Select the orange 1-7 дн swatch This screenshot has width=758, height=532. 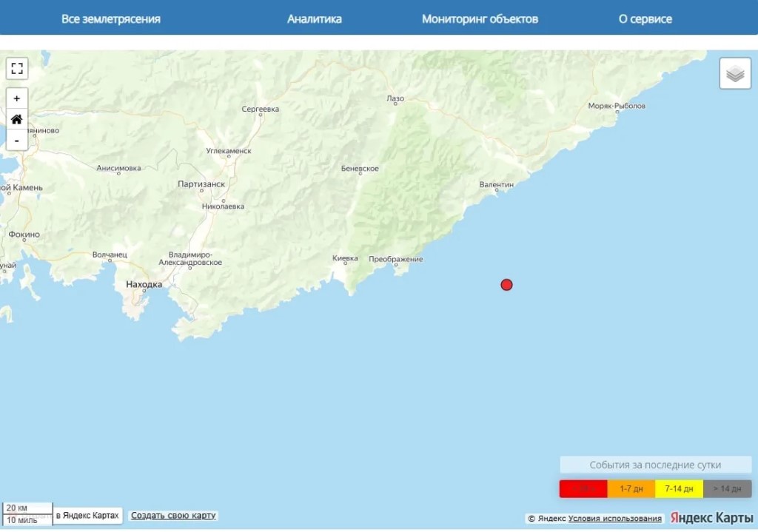631,489
